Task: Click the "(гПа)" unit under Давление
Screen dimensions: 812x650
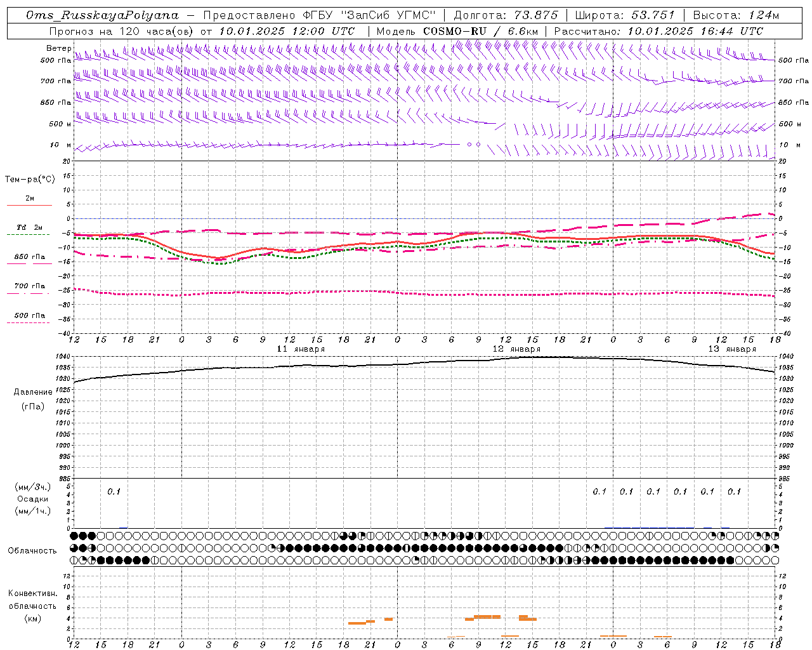Action: click(x=33, y=406)
